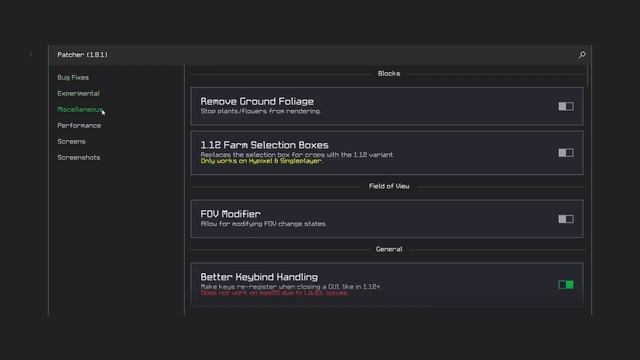Viewport: 640px width, 360px height.
Task: Click the Remove Ground Foliage title
Action: coord(257,101)
